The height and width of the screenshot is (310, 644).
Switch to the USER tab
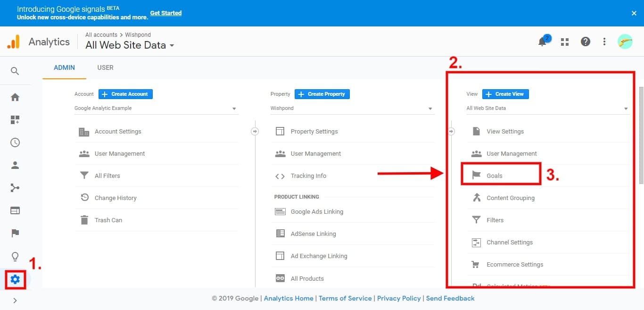(105, 67)
